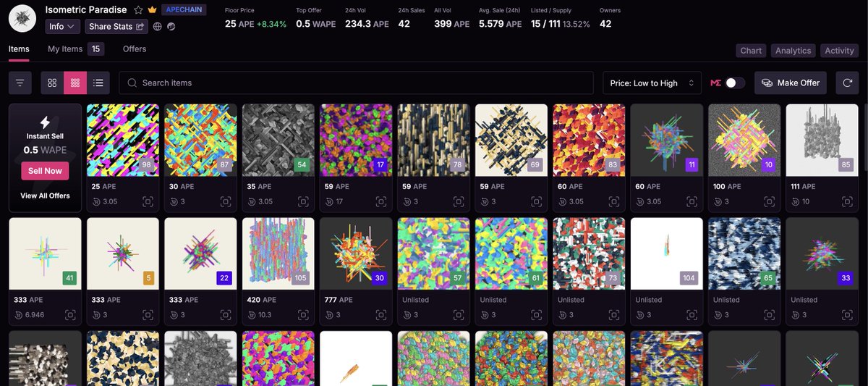
Task: Click last-sale icon on the 111 APE card
Action: pos(796,201)
